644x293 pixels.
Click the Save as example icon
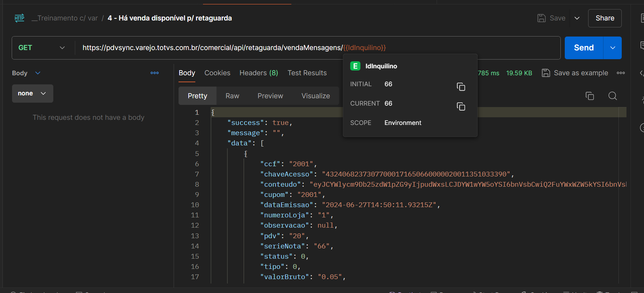click(546, 73)
